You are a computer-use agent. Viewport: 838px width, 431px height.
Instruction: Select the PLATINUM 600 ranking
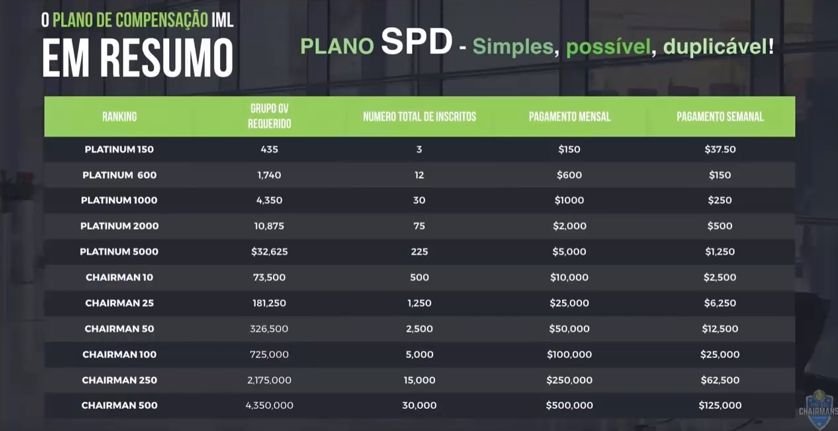click(119, 175)
